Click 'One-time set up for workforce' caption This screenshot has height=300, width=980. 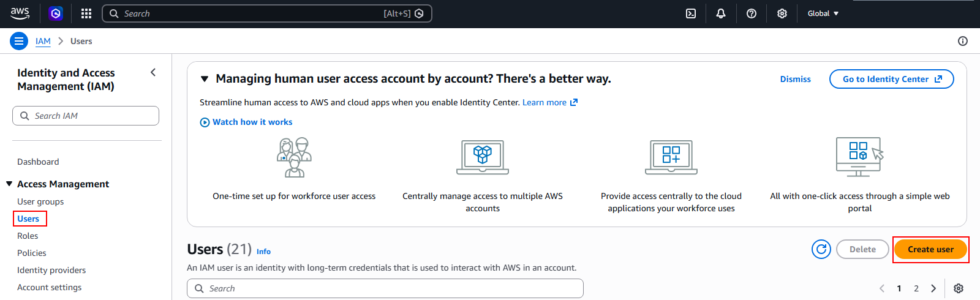294,196
